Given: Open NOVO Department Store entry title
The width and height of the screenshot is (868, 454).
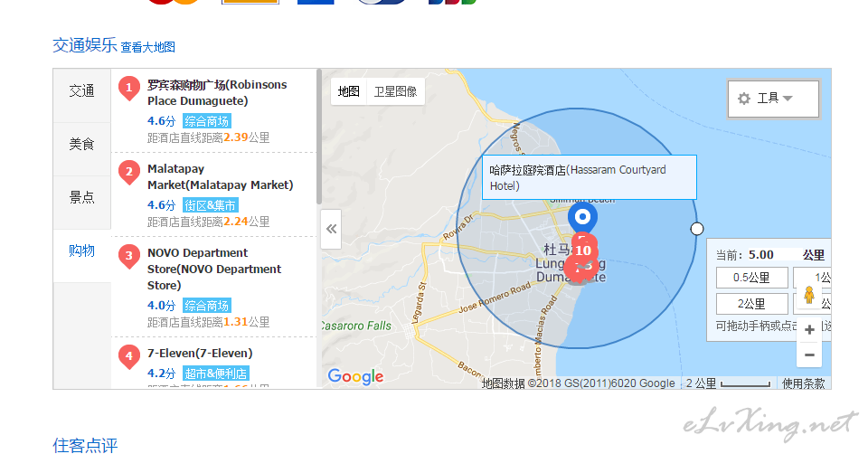Looking at the screenshot, I should pos(214,270).
